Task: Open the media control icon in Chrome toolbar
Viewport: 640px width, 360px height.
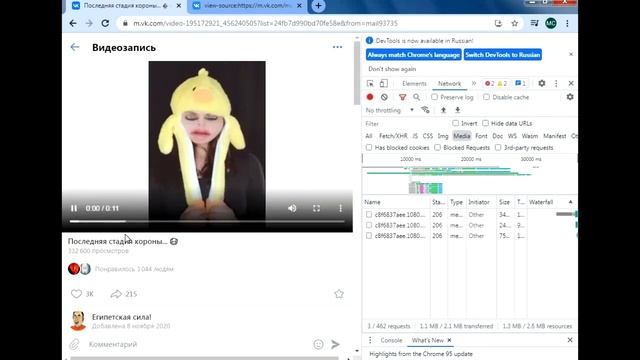Action: pyautogui.click(x=534, y=23)
